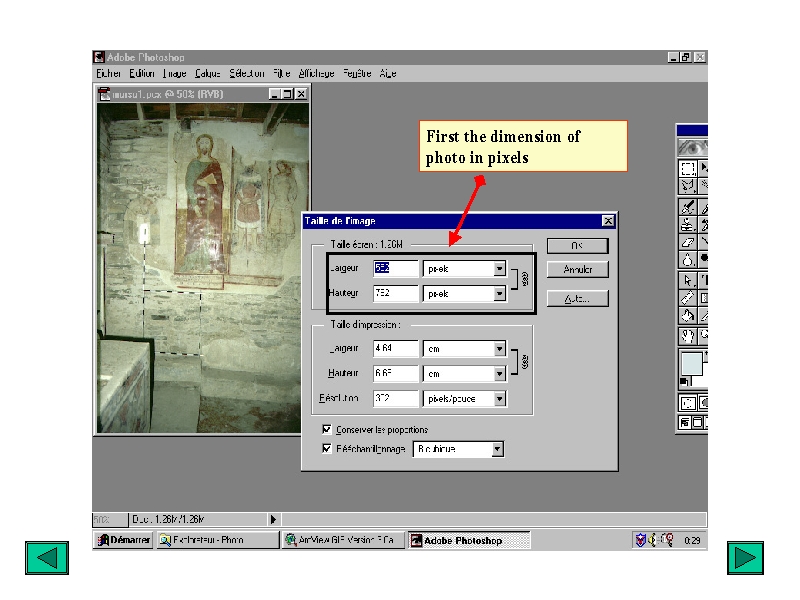
Task: Open pixel Largeur unit dropdown
Action: coord(499,268)
